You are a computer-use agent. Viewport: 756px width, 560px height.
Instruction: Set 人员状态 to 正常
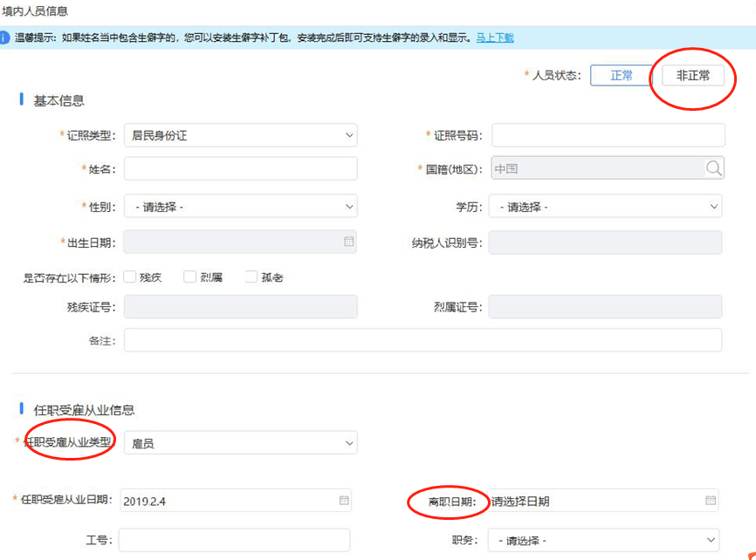click(622, 76)
